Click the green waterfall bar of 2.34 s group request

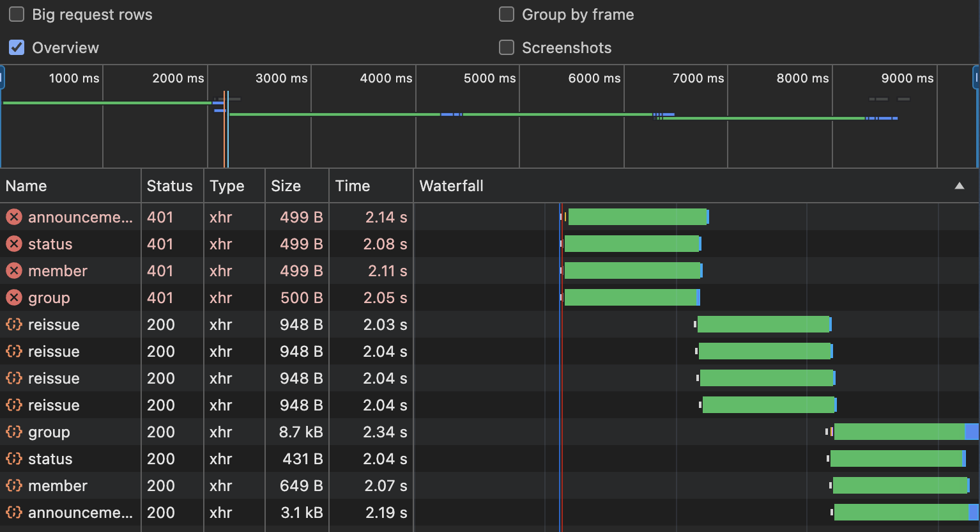[x=900, y=432]
